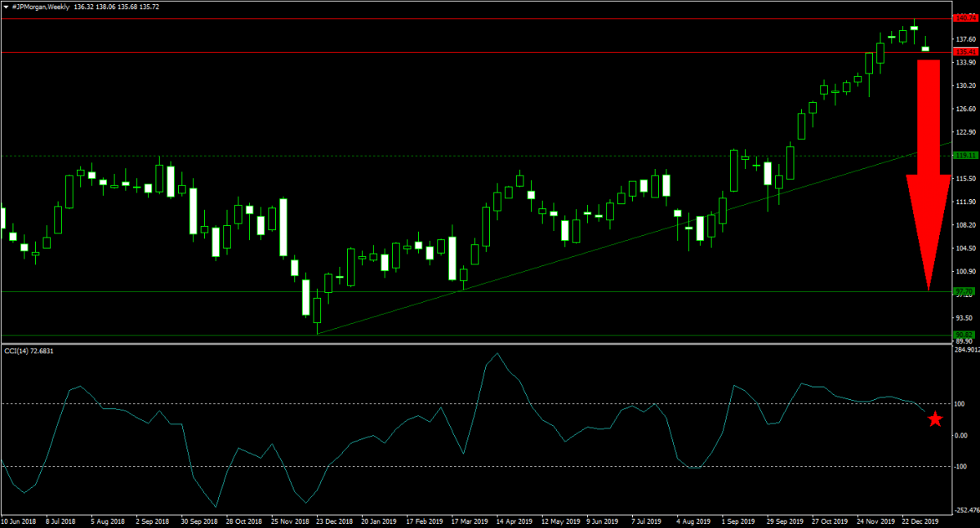
Task: Click the green 97.70 price label
Action: [x=964, y=291]
